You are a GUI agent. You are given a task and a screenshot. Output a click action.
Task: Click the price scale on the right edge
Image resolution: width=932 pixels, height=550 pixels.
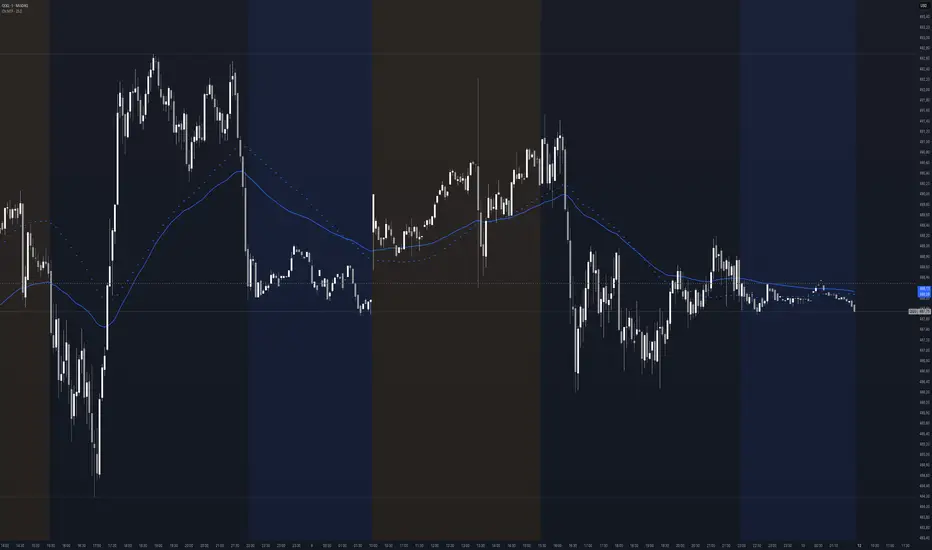coord(925,274)
